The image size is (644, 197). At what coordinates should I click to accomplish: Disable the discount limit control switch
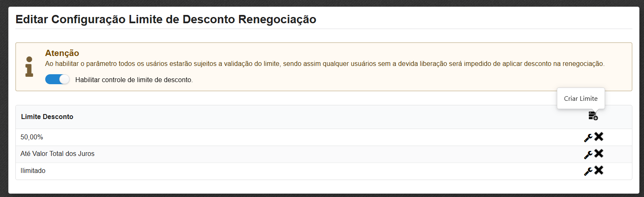57,79
